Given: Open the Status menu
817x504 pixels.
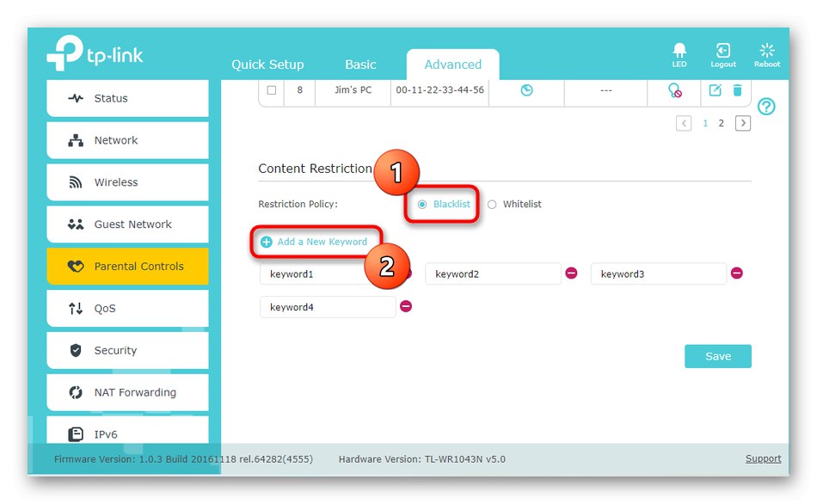Looking at the screenshot, I should pyautogui.click(x=127, y=98).
